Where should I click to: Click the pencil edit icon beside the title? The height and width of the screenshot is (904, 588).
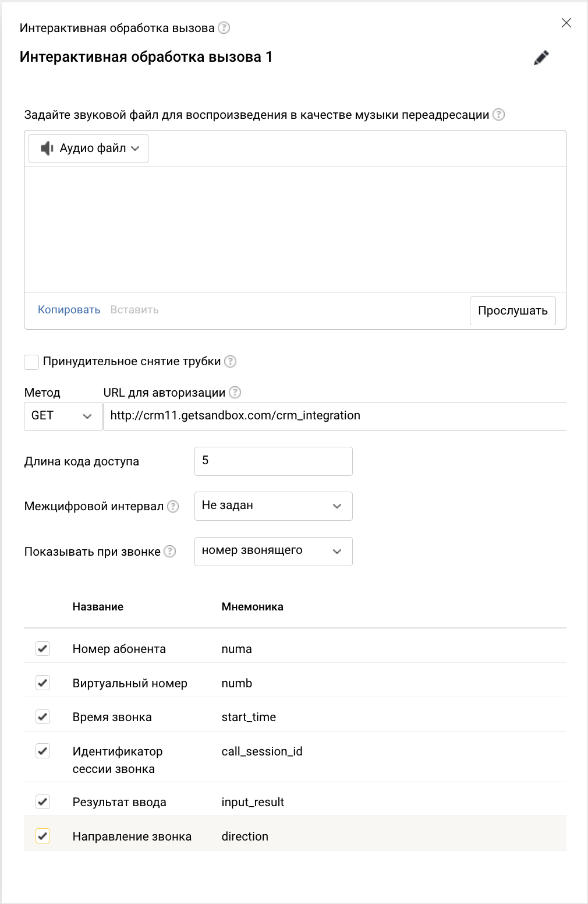541,58
